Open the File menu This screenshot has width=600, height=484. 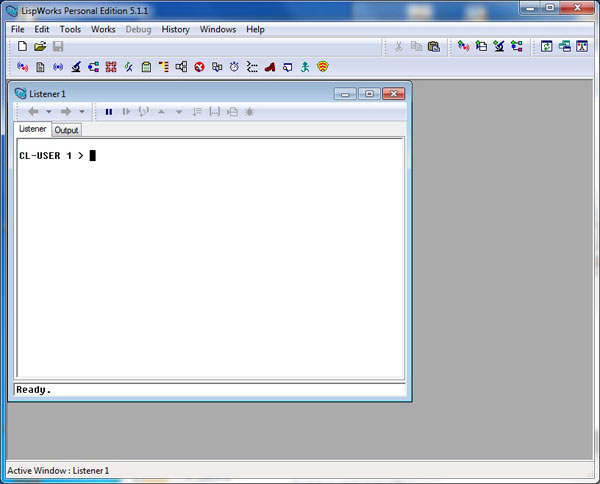click(18, 29)
